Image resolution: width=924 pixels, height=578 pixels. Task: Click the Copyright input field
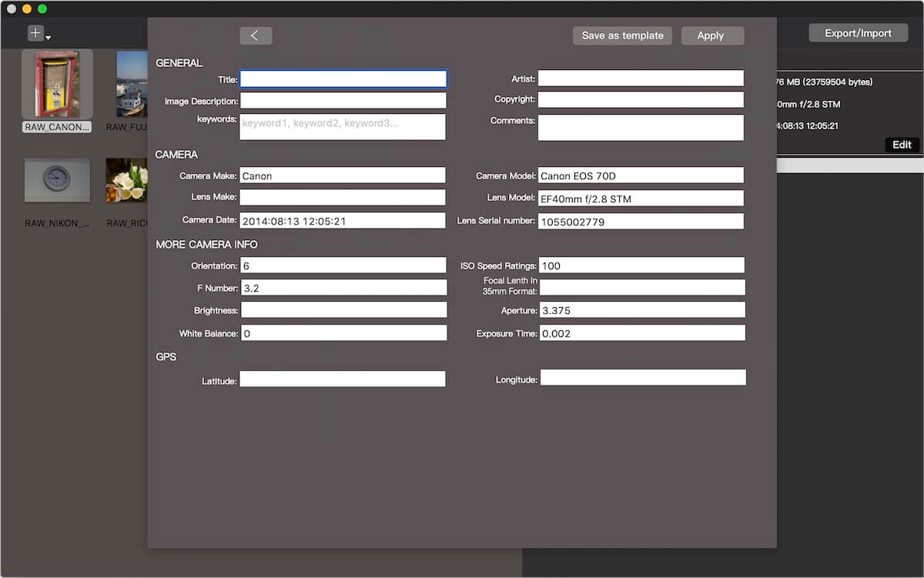(641, 99)
